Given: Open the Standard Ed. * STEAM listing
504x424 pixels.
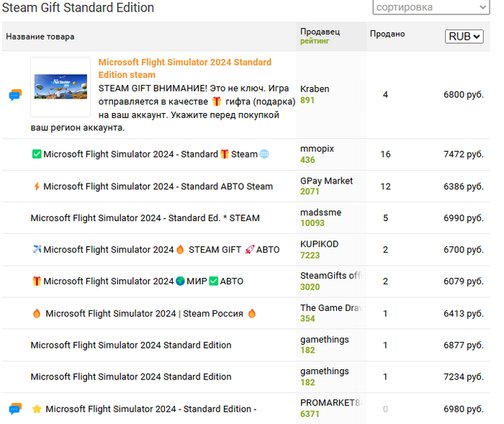Looking at the screenshot, I should pyautogui.click(x=145, y=218).
